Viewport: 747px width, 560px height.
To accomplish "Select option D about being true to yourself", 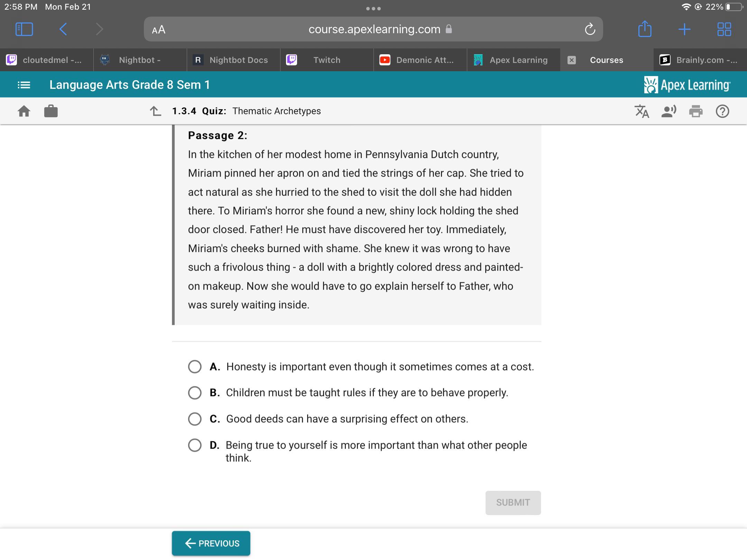I will coord(195,445).
